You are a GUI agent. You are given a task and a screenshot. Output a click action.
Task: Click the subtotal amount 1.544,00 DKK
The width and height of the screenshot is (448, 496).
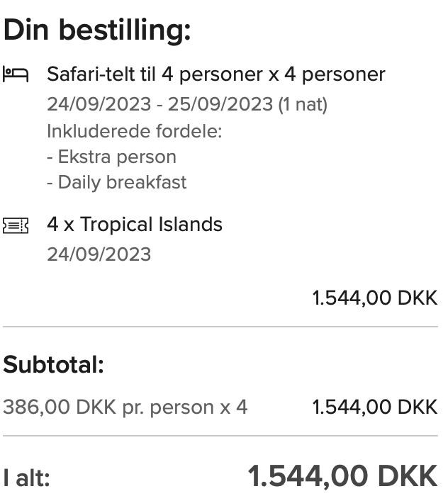(375, 407)
